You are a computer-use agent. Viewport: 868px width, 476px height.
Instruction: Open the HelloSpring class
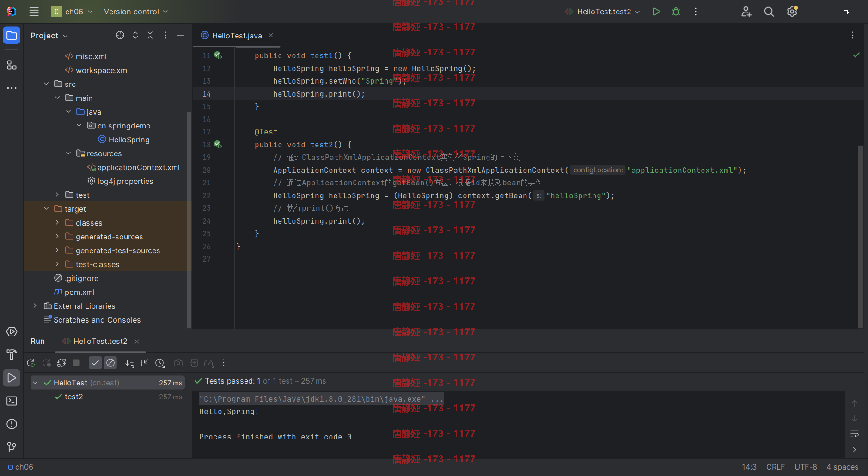[124, 140]
